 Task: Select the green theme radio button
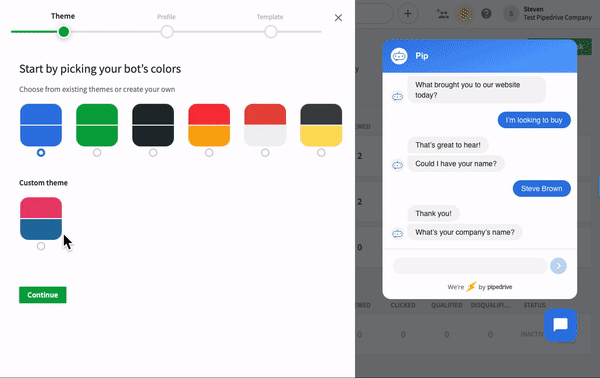click(x=97, y=153)
